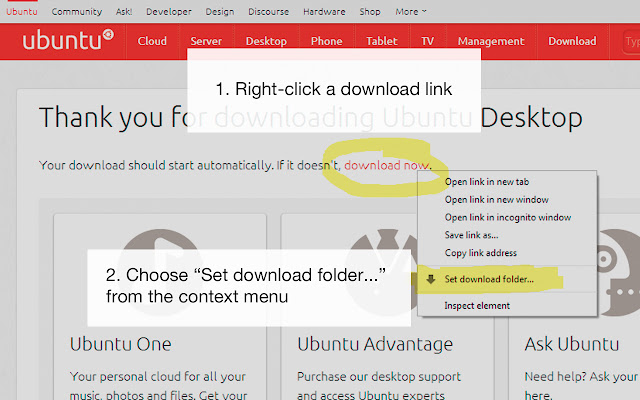Click the 'download now' link

pos(387,165)
